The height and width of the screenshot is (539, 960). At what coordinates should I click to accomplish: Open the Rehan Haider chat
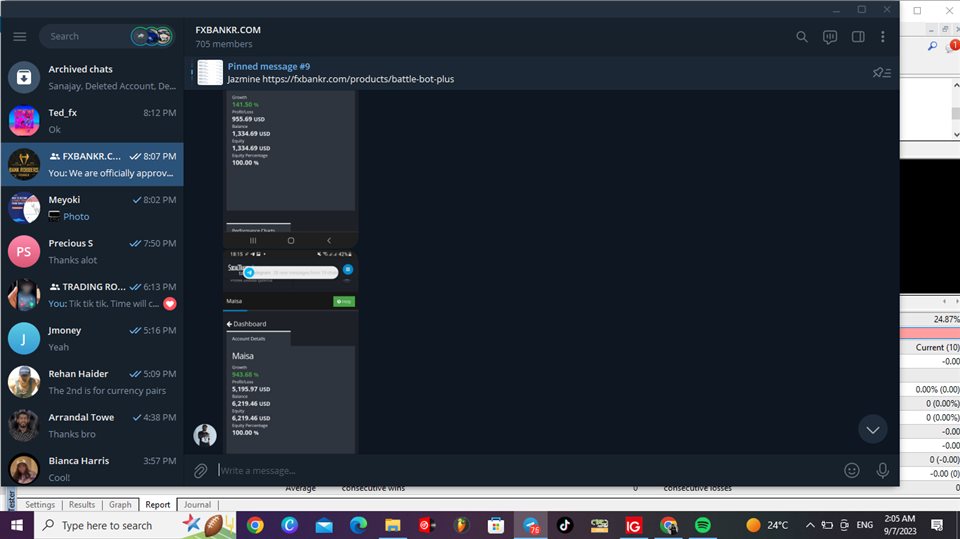(92, 382)
